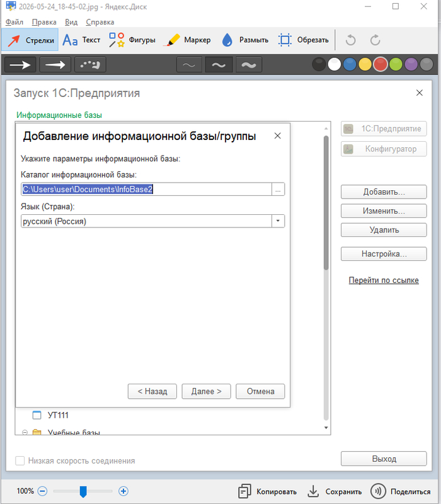Viewport: 441px width, 504px height.
Task: Go back with the < Назад button
Action: pyautogui.click(x=152, y=391)
